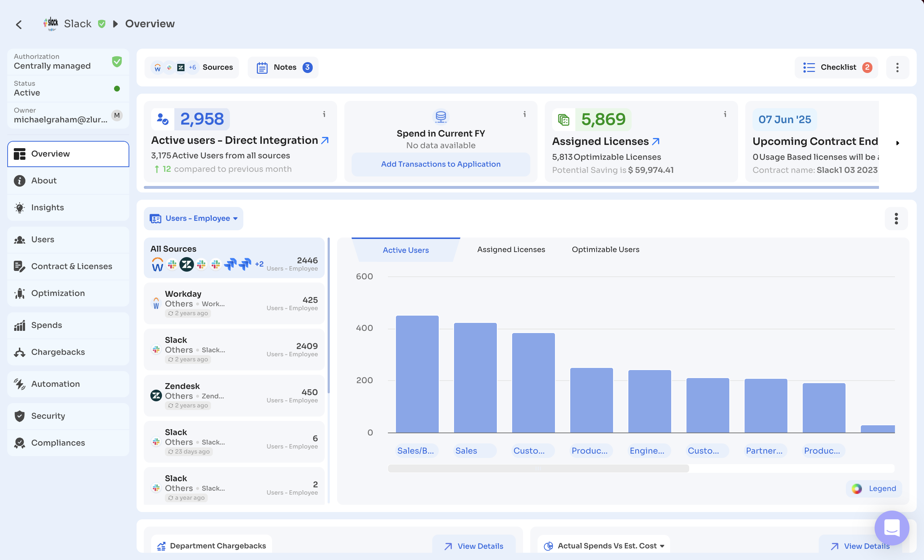This screenshot has height=560, width=924.
Task: Click the 2,958 active users count
Action: (x=202, y=119)
